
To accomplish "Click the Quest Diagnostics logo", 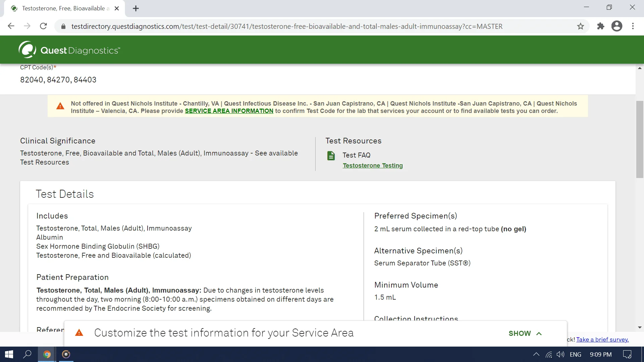I will [69, 50].
